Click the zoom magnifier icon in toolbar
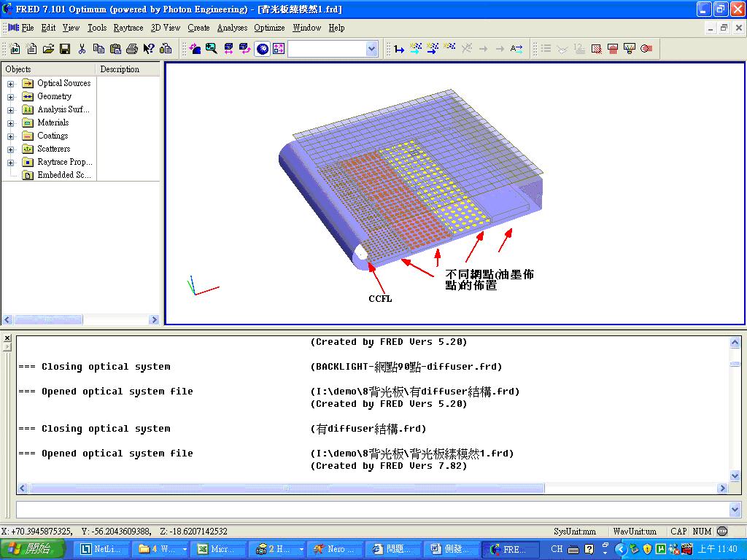 (x=212, y=49)
